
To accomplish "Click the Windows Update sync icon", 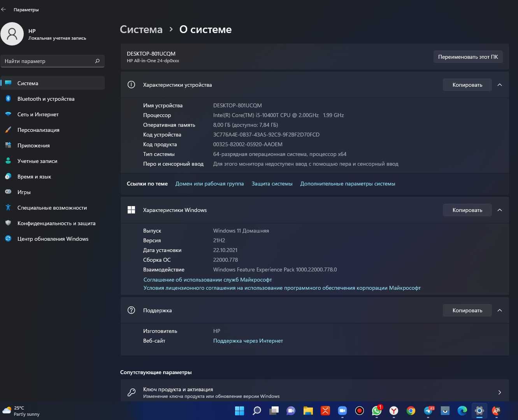I will click(8, 239).
